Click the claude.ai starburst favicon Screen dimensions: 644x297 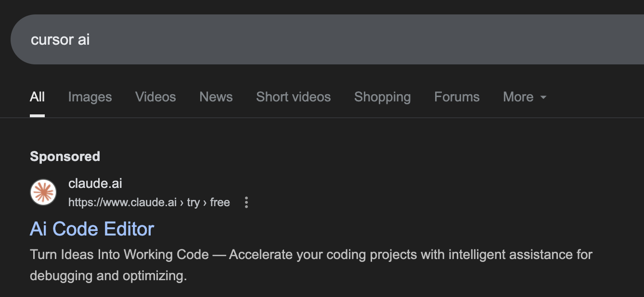[x=43, y=192]
